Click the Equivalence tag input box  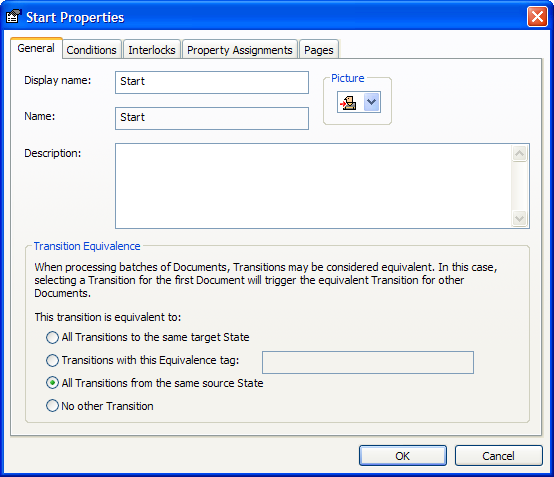click(368, 363)
